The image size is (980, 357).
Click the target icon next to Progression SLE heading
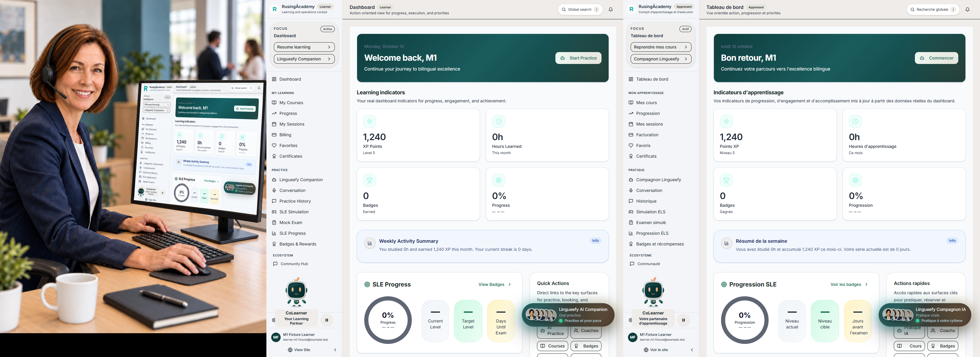click(x=724, y=284)
